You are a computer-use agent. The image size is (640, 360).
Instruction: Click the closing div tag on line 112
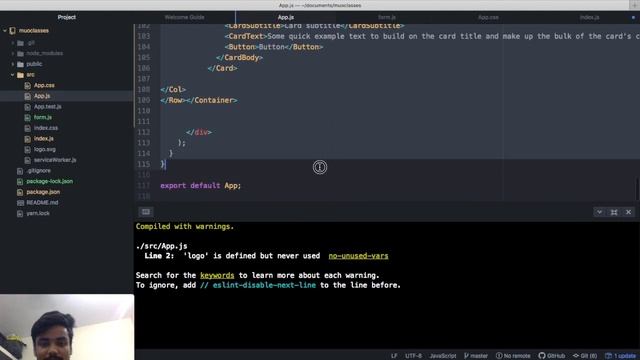[x=199, y=132]
